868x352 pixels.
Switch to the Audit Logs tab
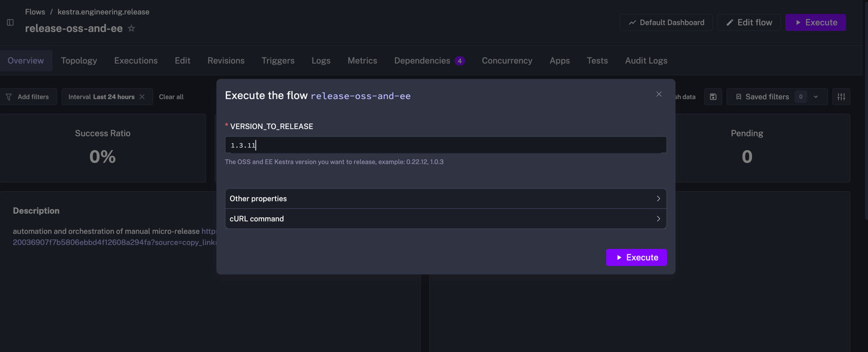pos(646,61)
